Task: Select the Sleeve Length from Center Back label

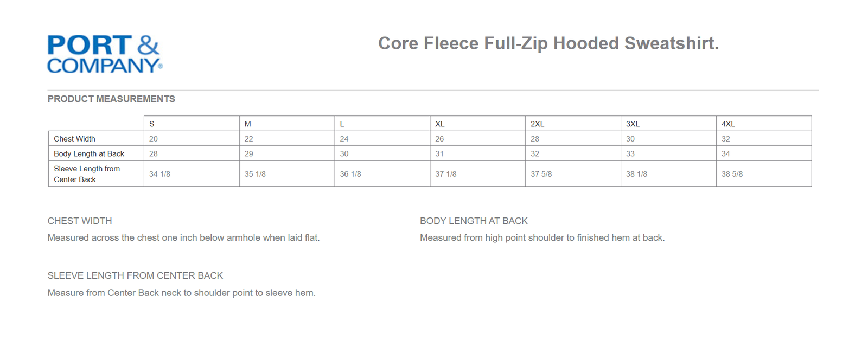Action: (87, 174)
